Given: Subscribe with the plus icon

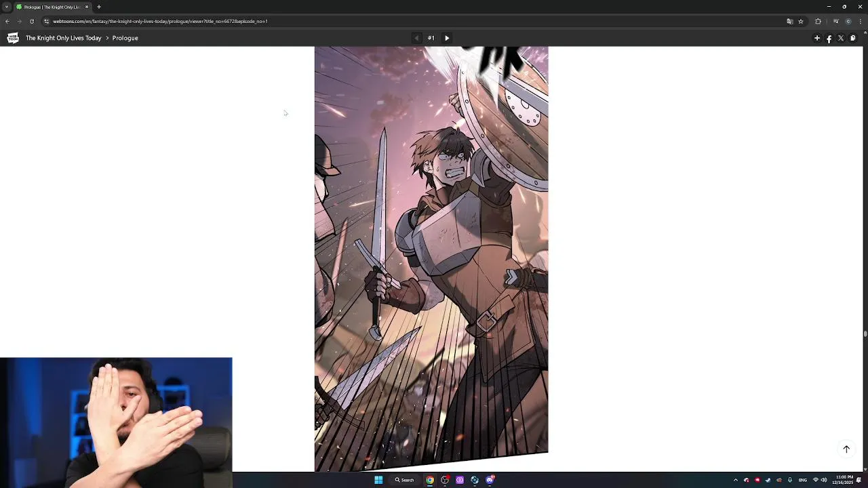Looking at the screenshot, I should 816,38.
